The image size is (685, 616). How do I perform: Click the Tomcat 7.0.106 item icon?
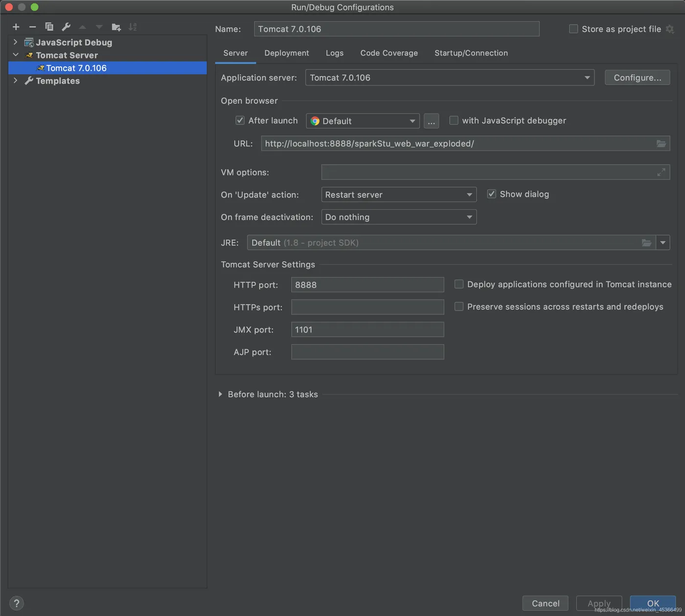tap(40, 68)
